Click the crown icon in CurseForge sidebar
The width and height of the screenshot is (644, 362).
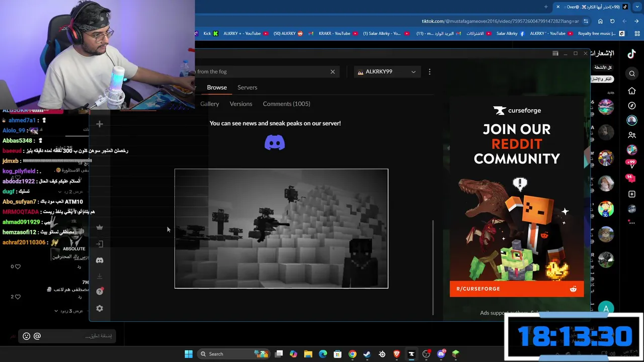click(x=100, y=227)
